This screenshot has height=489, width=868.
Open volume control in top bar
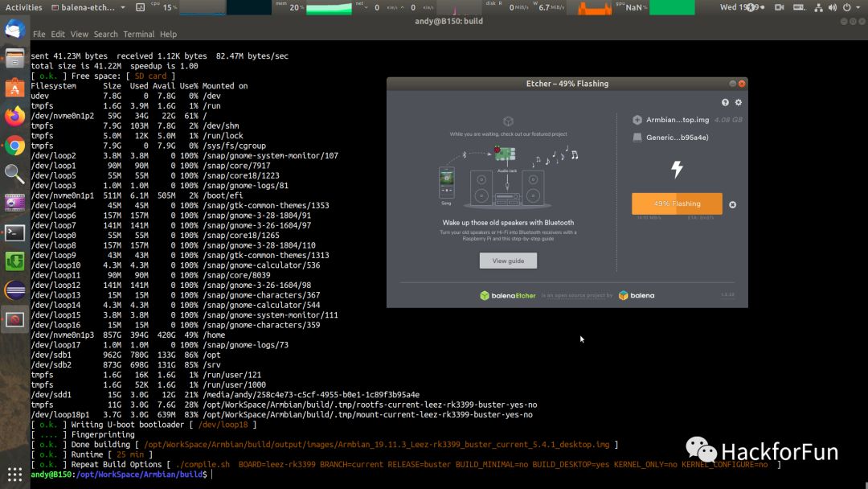[x=833, y=7]
